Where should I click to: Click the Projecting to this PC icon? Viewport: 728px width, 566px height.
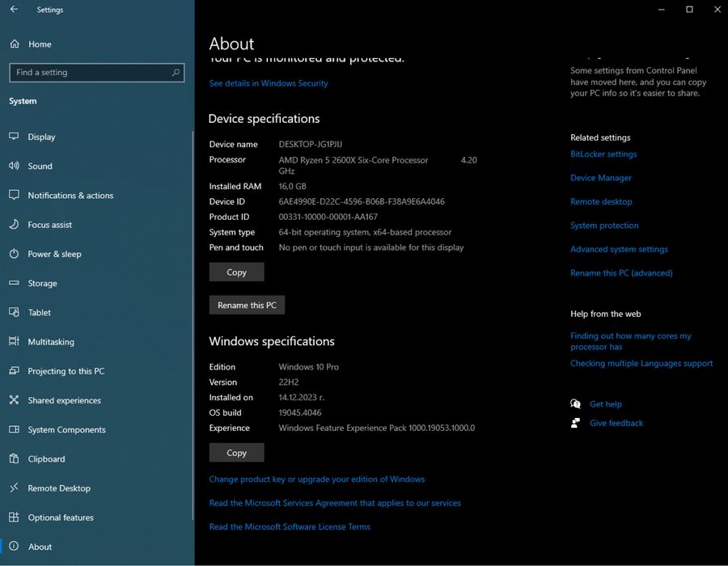(14, 370)
